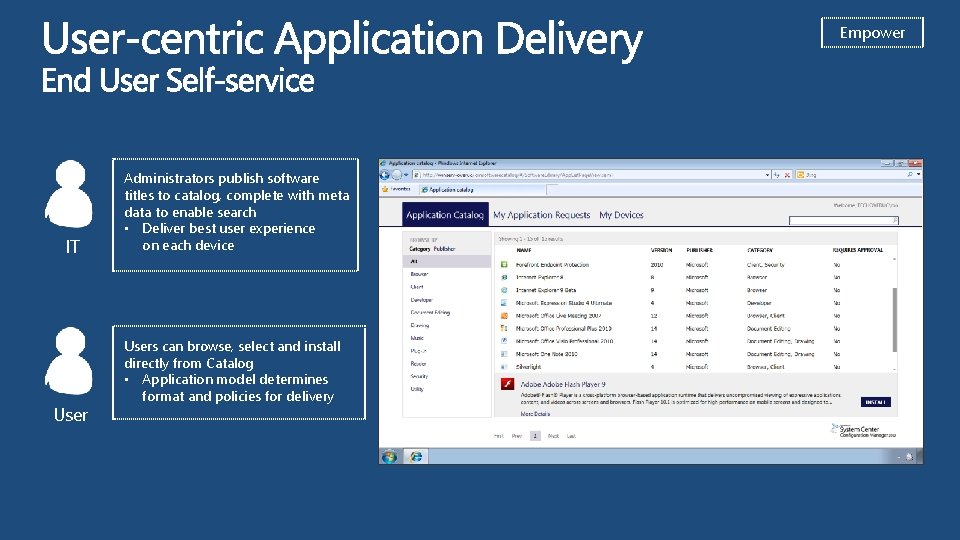Image resolution: width=960 pixels, height=540 pixels.
Task: Click the Internet Explorer 9 Beta app icon
Action: coord(504,290)
